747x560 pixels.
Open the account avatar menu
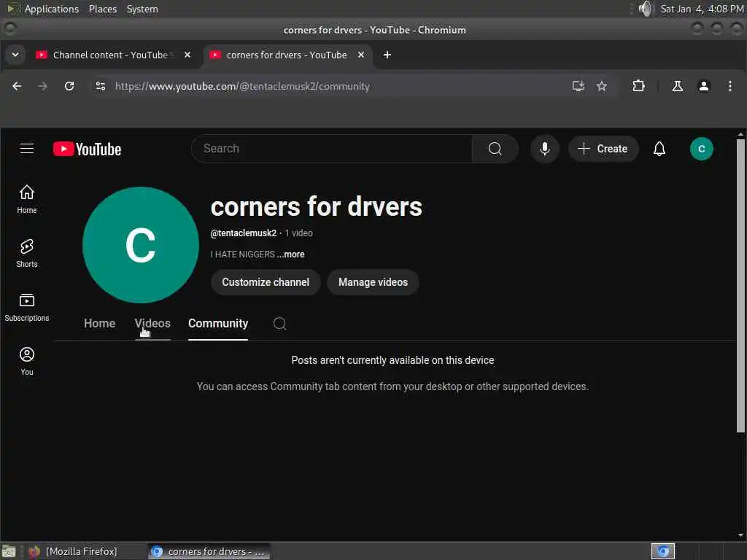[x=701, y=149]
